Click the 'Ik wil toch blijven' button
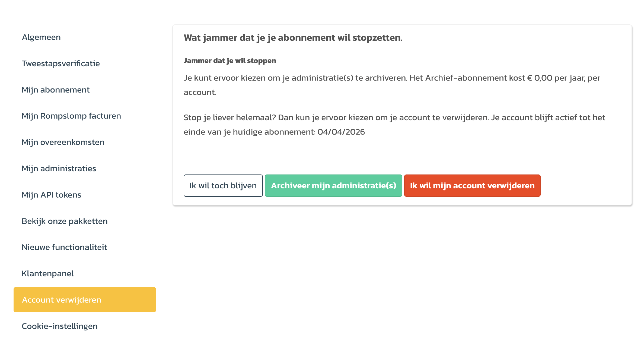644x343 pixels. pos(223,186)
